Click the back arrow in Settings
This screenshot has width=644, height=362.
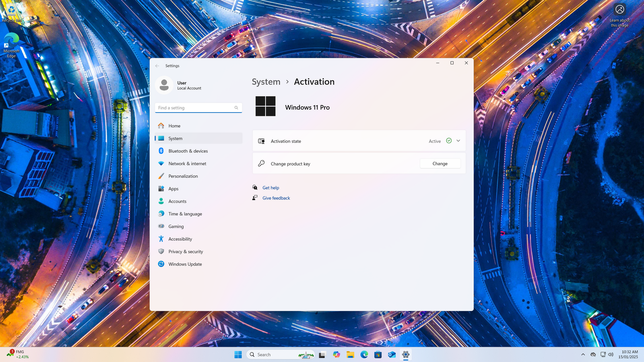click(x=157, y=66)
